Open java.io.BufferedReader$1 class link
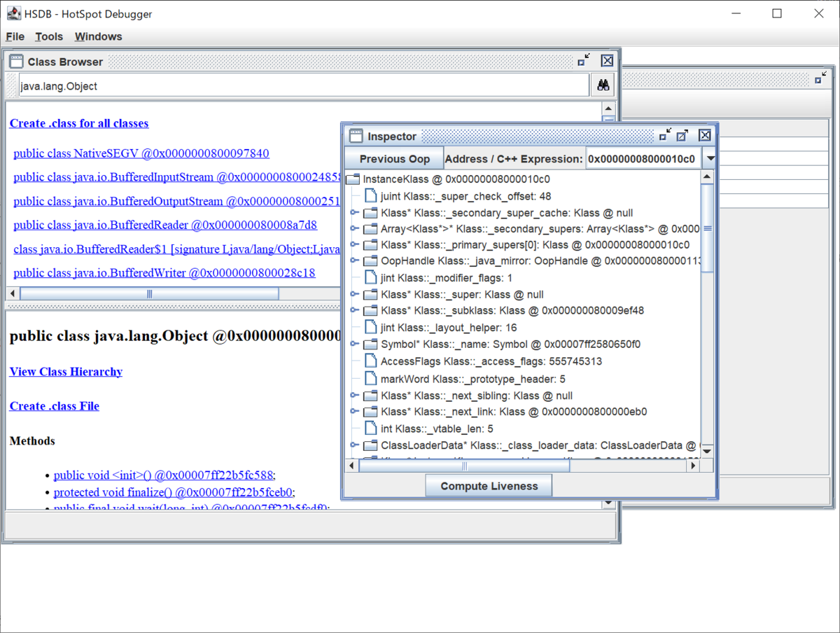The width and height of the screenshot is (840, 633). click(x=176, y=249)
